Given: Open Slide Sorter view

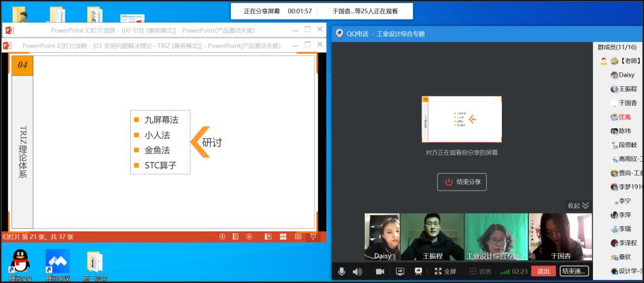Looking at the screenshot, I should tap(283, 236).
